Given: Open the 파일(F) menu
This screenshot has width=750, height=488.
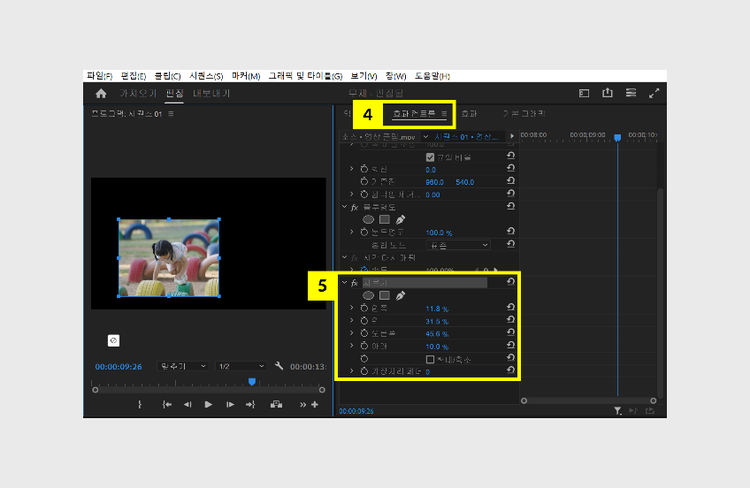Looking at the screenshot, I should [99, 76].
